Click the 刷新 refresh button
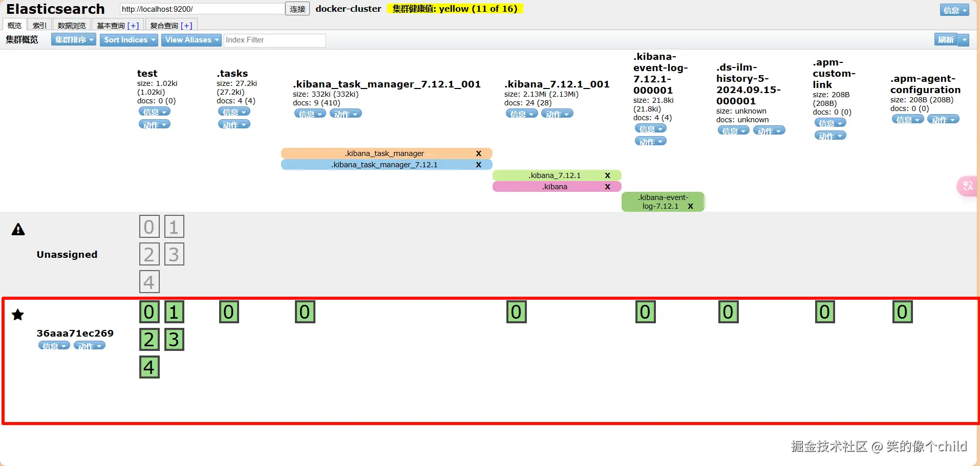980x466 pixels. click(946, 40)
